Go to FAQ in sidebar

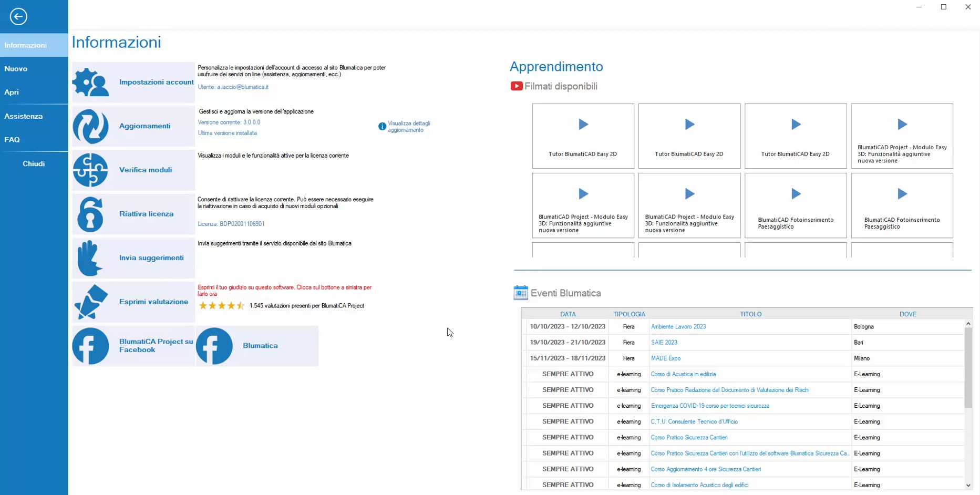[x=12, y=140]
